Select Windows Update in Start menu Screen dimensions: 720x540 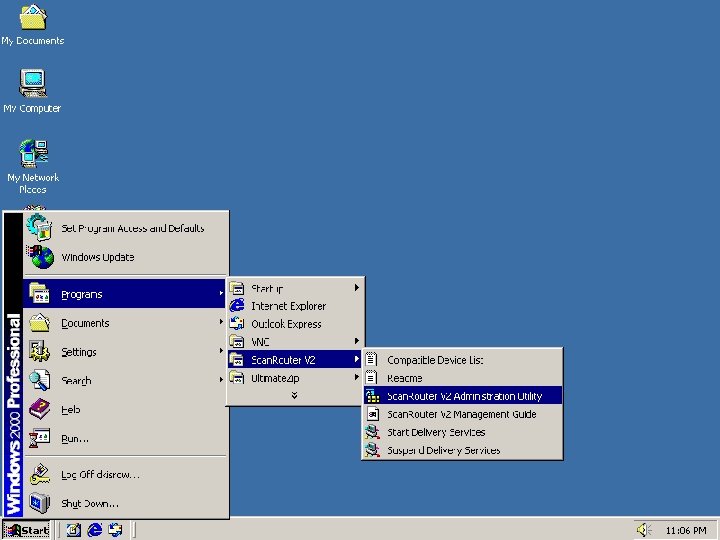click(x=125, y=257)
